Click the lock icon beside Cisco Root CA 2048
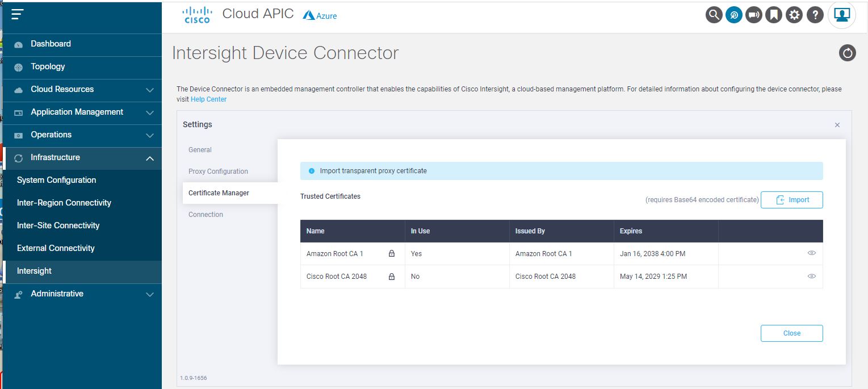Screen dimensions: 868x389 392,277
